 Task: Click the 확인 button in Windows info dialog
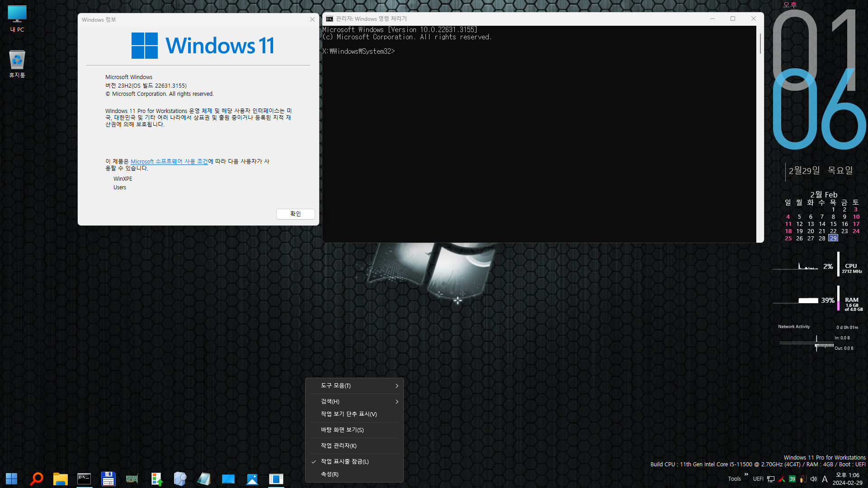[x=296, y=214]
